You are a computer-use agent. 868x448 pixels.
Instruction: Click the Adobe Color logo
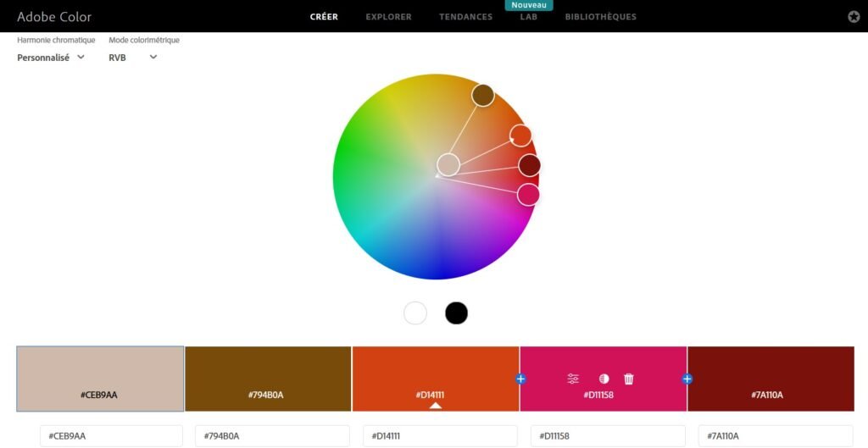54,17
